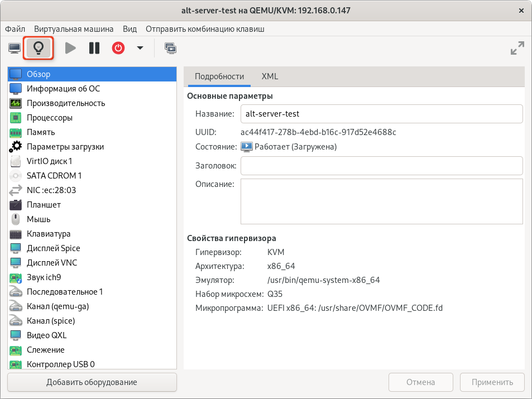Expand the shutdown options dropdown arrow
This screenshot has height=399, width=532.
tap(140, 49)
